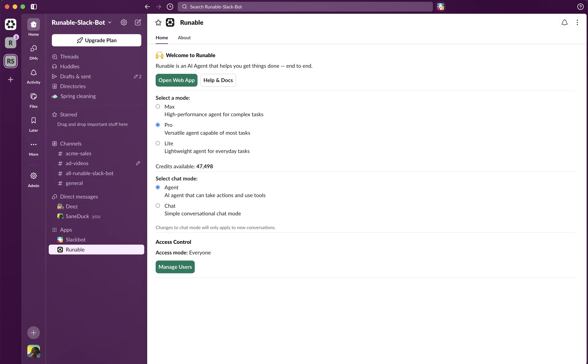
Task: Open Threads in the sidebar
Action: tap(96, 57)
